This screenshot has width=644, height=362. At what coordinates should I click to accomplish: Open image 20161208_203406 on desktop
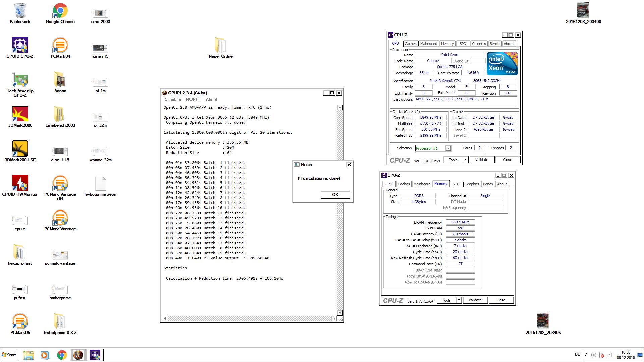[x=543, y=324]
